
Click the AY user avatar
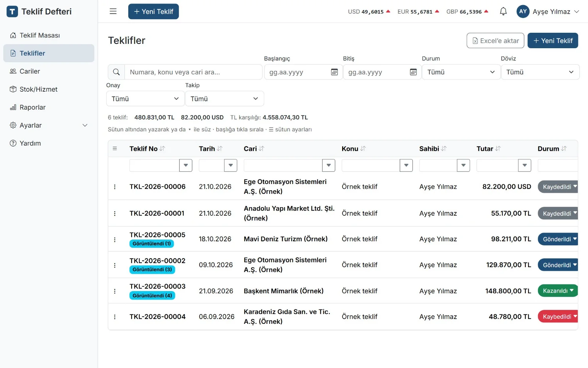[523, 11]
